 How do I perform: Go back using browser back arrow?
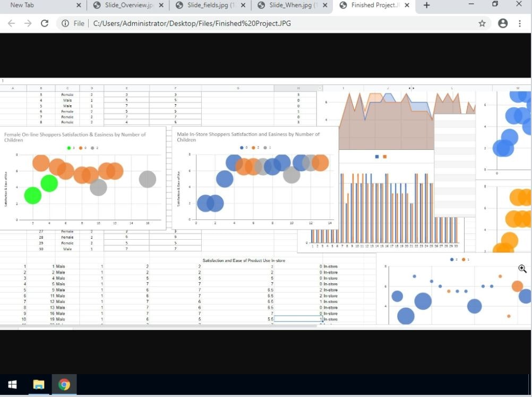pos(11,23)
